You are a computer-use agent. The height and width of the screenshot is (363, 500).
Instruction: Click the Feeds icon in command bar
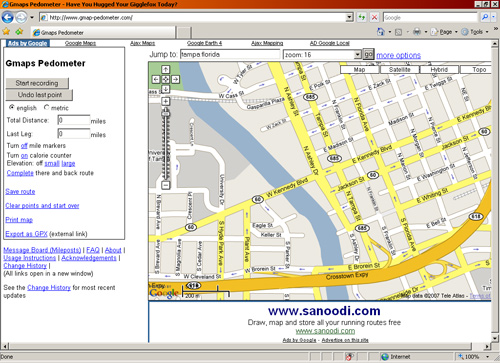[x=398, y=32]
